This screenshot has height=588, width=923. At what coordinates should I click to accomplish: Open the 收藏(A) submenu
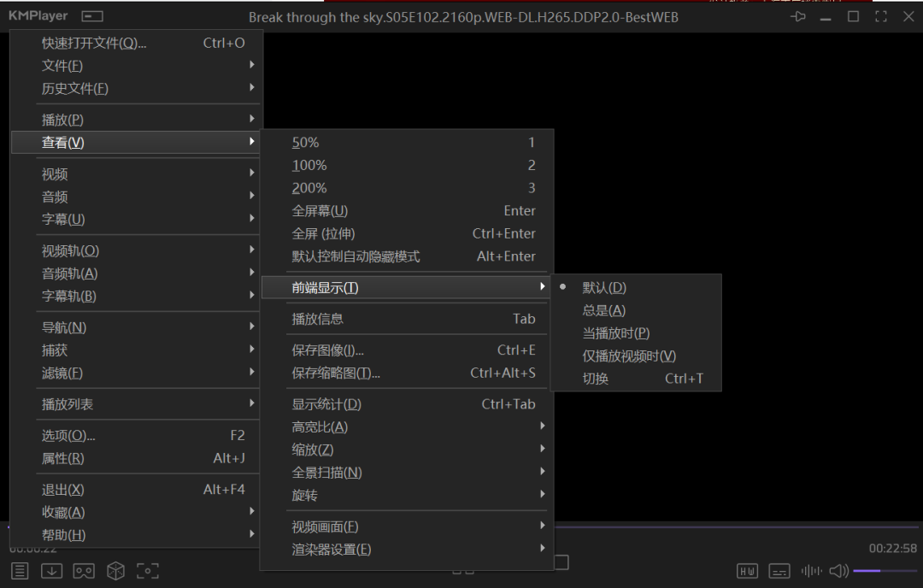pyautogui.click(x=135, y=513)
